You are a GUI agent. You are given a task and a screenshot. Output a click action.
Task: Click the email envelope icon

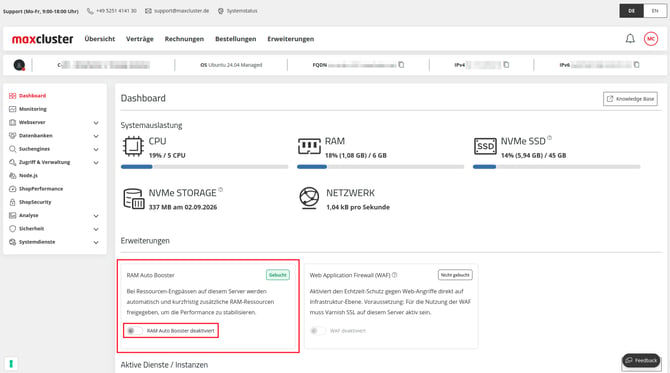tap(148, 11)
